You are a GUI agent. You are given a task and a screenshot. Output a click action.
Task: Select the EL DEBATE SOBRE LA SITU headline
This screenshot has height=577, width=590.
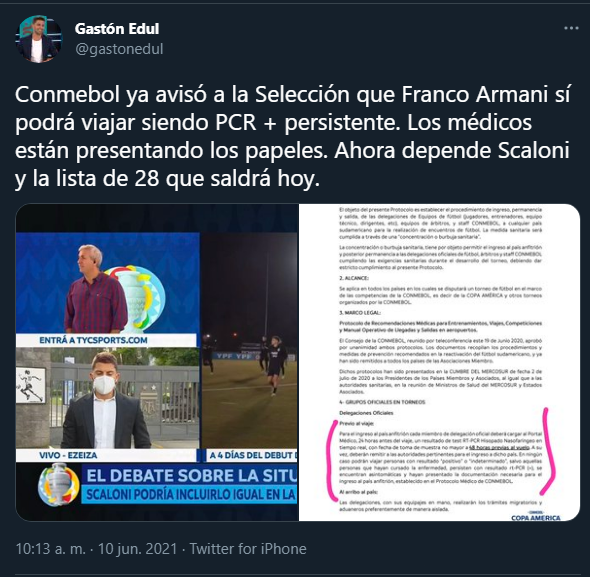192,476
